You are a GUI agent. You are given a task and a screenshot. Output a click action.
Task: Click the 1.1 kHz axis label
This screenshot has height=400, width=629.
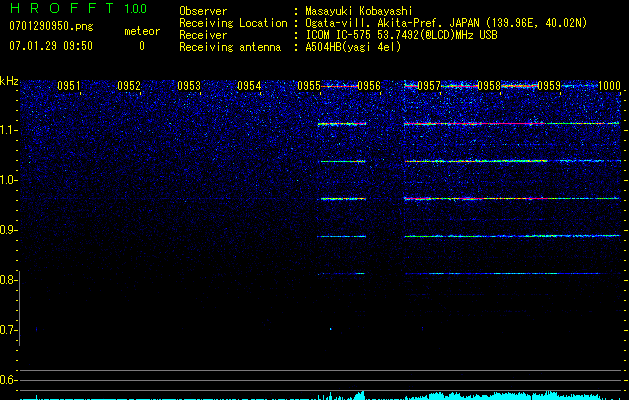coord(6,130)
